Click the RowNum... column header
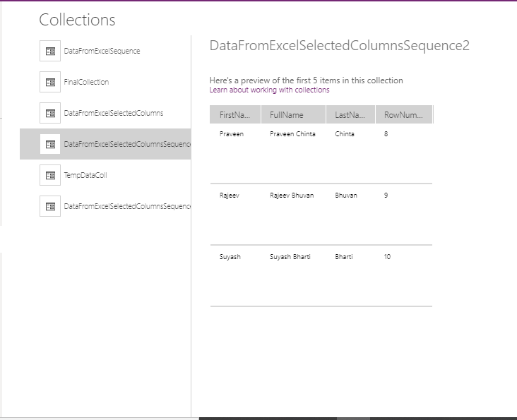This screenshot has width=517, height=420. [404, 114]
